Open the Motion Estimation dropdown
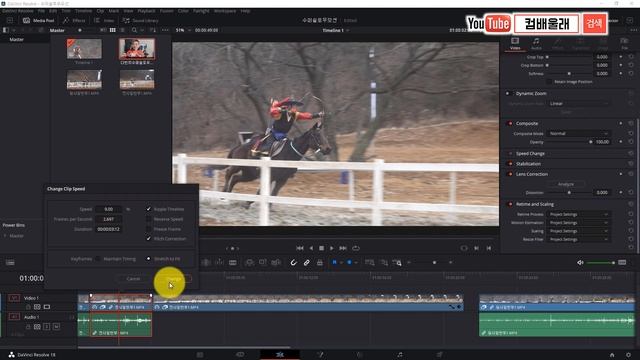This screenshot has height=360, width=640. [578, 223]
